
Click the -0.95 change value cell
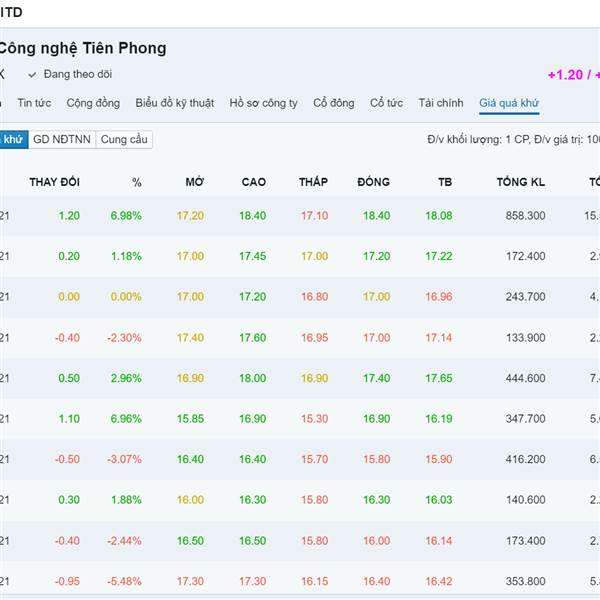coord(67,581)
